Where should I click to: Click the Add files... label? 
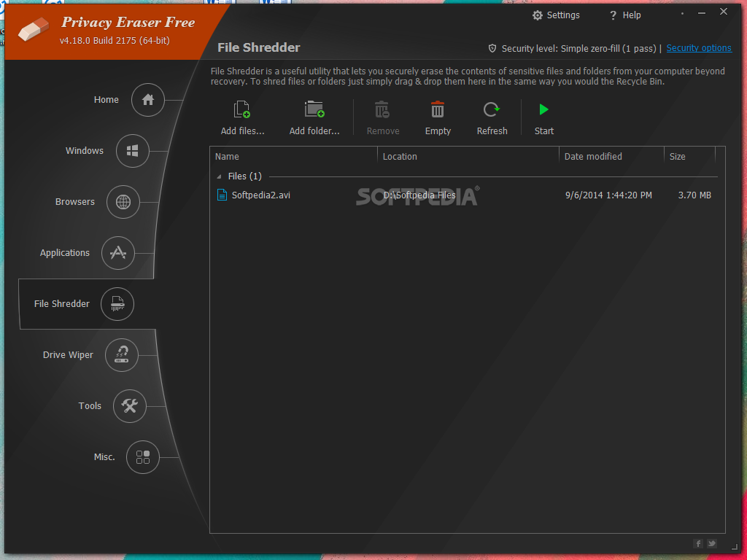click(x=242, y=131)
